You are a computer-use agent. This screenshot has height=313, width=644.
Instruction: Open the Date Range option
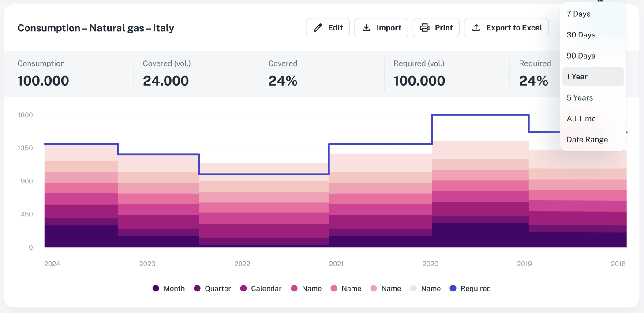(x=587, y=140)
